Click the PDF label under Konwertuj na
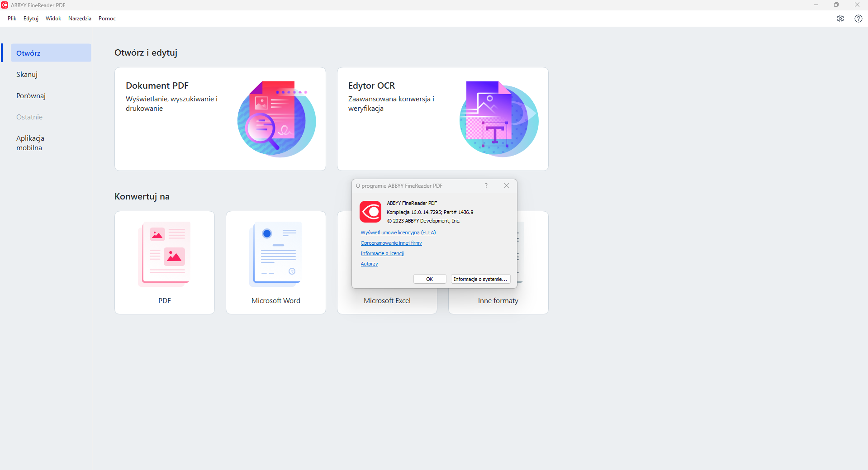Screen dimensions: 868x470 tap(165, 301)
